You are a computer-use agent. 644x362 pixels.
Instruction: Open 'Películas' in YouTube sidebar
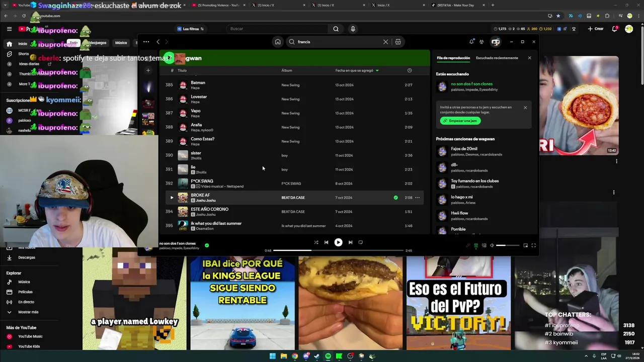25,292
